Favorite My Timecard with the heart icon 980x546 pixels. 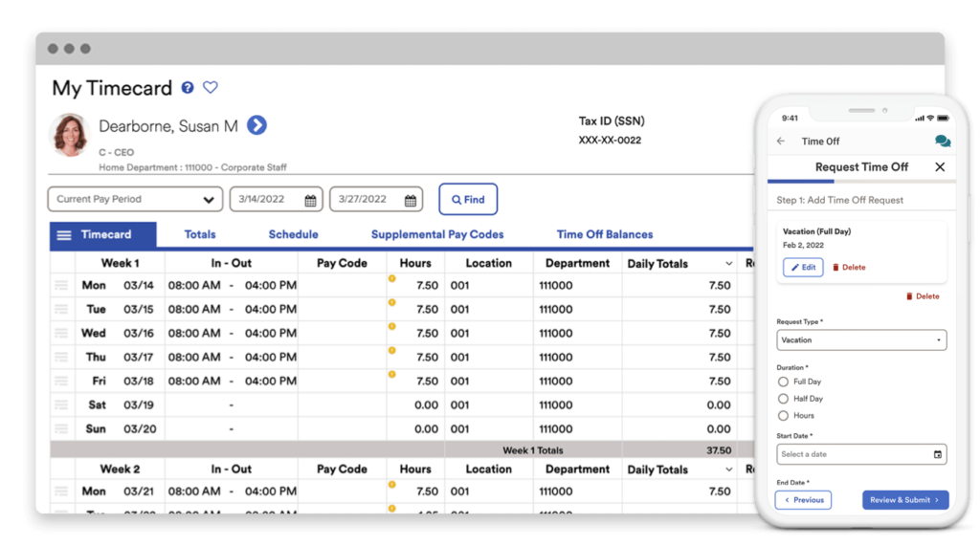click(210, 87)
